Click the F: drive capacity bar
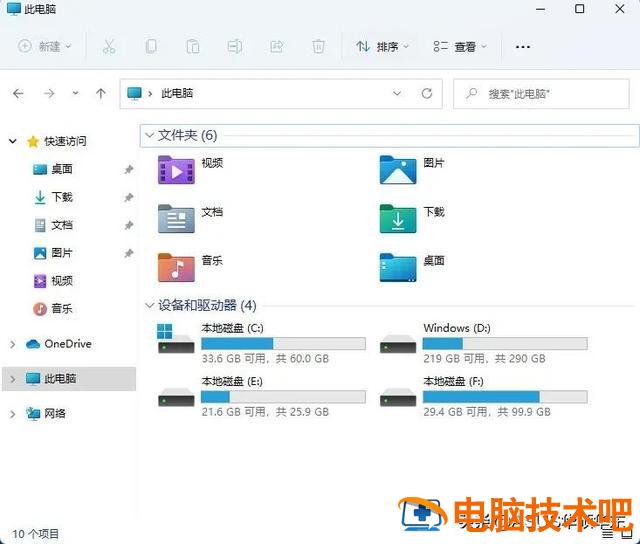 pos(505,397)
